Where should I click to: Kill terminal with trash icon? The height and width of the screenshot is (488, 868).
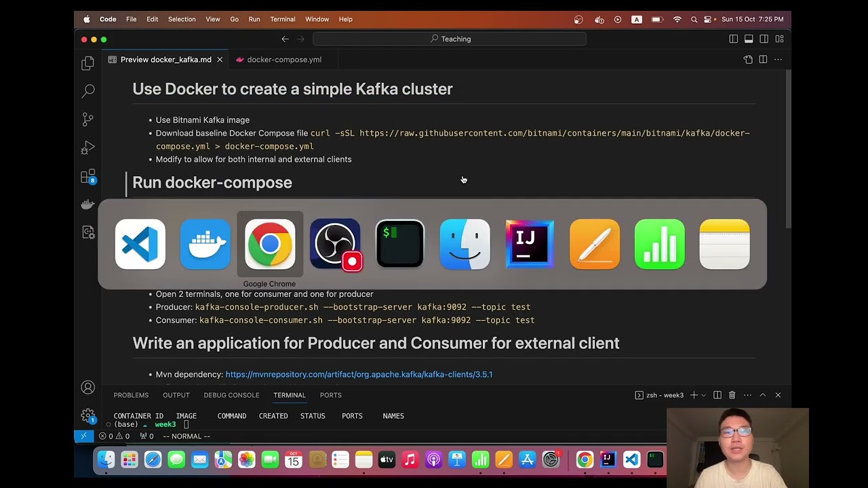tap(732, 395)
